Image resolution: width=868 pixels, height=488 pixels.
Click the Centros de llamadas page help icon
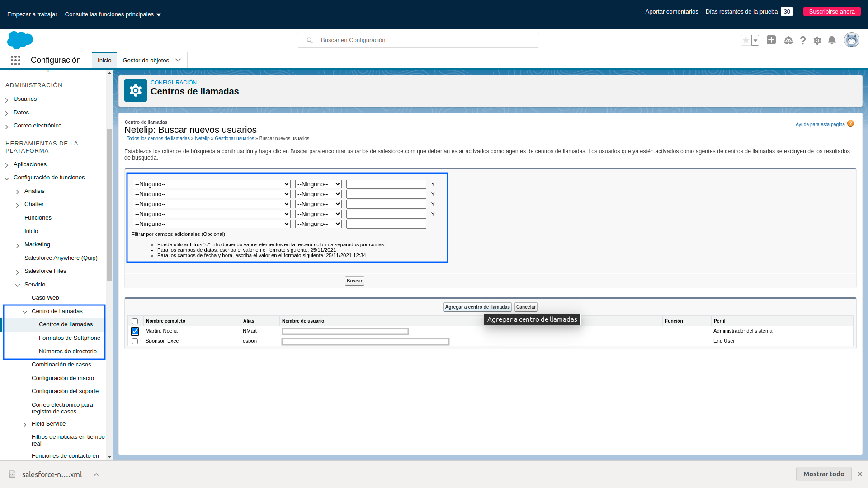851,124
